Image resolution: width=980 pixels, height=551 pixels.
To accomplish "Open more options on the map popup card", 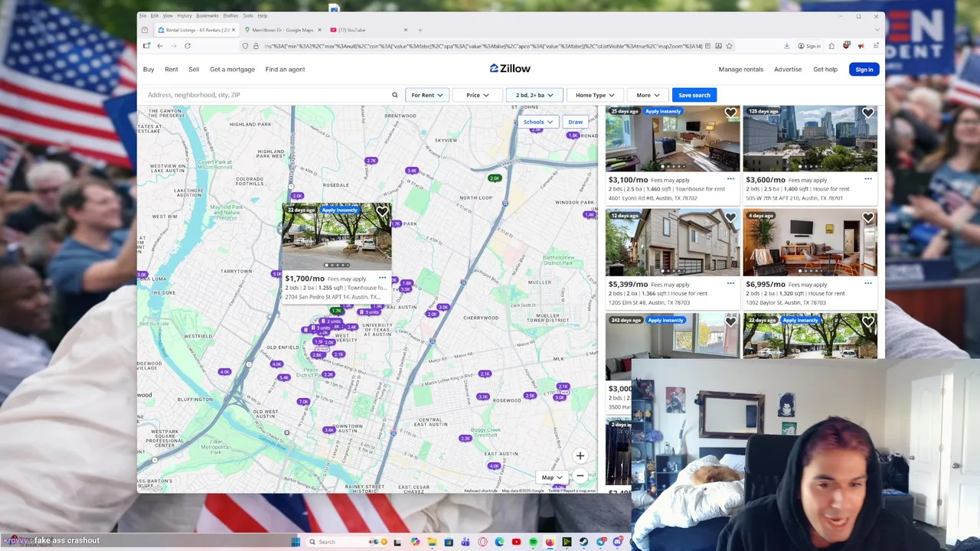I will pyautogui.click(x=382, y=278).
